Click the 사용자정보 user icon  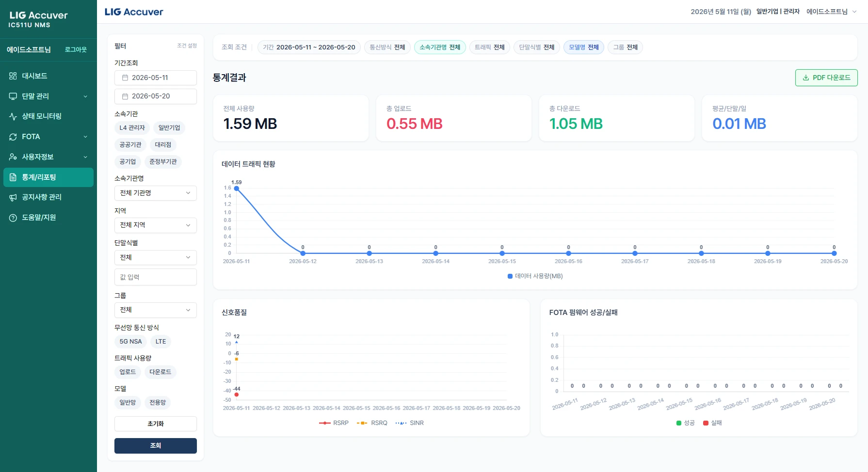point(13,157)
